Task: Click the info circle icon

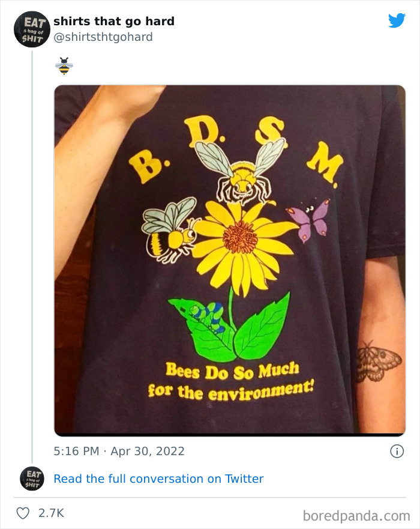Action: [397, 451]
